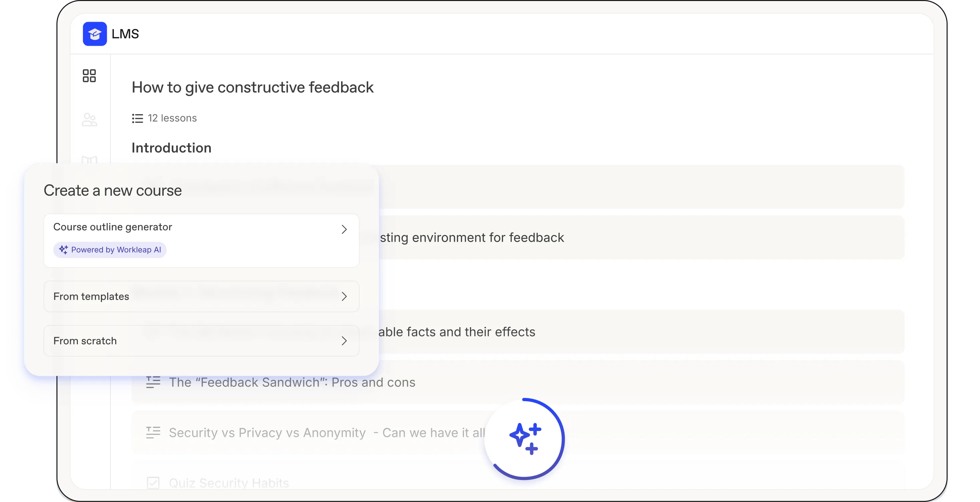Viewport: 980px width, 502px height.
Task: Tick the Quiz Security Habits checkbox icon
Action: [x=153, y=483]
